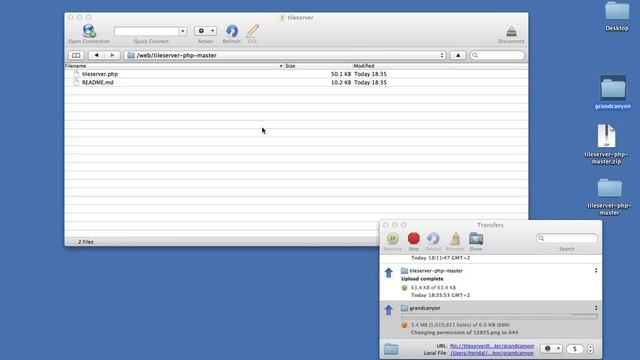This screenshot has height=360, width=640.
Task: Click the 50.1 KB size cell
Action: coord(341,74)
